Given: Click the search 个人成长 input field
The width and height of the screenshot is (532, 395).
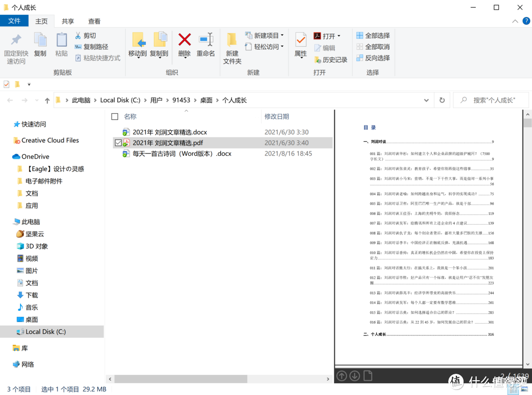Looking at the screenshot, I should click(x=491, y=100).
